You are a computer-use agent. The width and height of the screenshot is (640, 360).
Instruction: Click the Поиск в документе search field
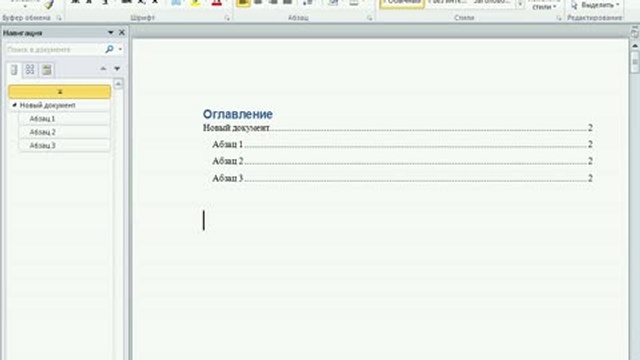pyautogui.click(x=54, y=49)
